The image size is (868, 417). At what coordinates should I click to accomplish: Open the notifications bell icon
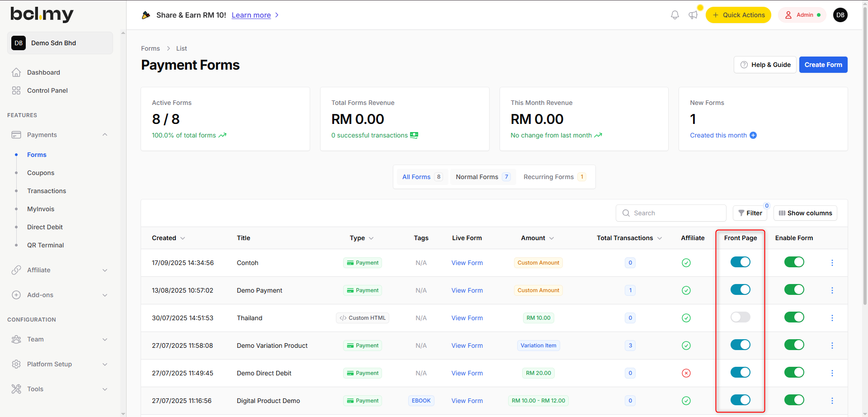[x=675, y=15]
